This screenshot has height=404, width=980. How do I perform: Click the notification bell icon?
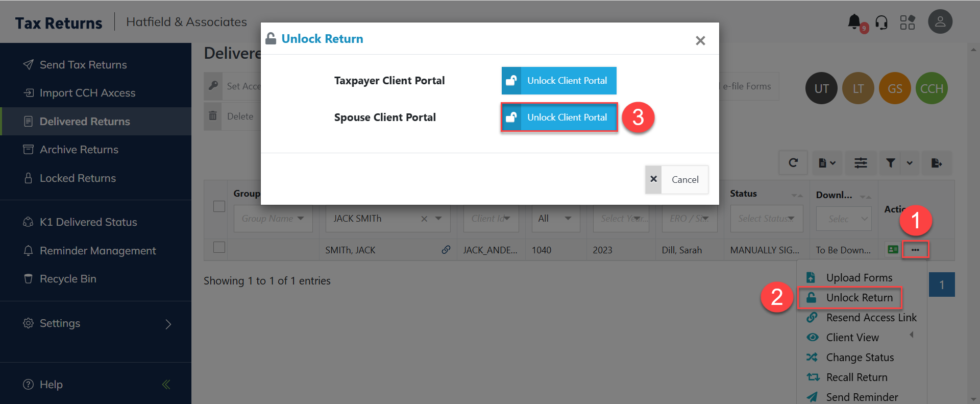[x=854, y=22]
